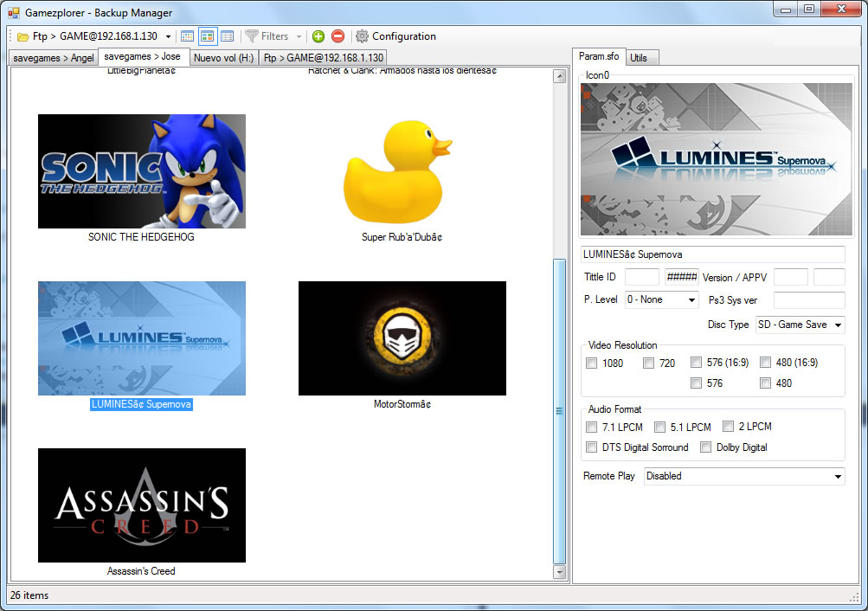
Task: Minimize the Gamezplorer window
Action: coord(785,9)
